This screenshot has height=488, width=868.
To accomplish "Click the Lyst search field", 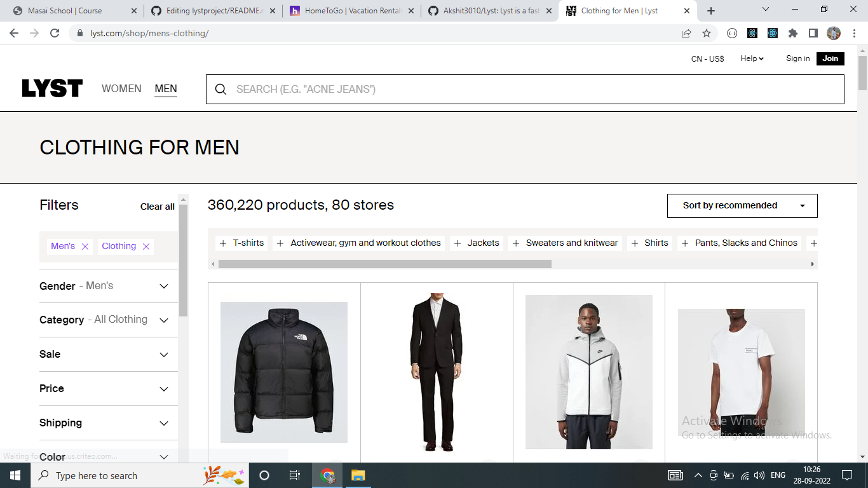I will [x=525, y=89].
